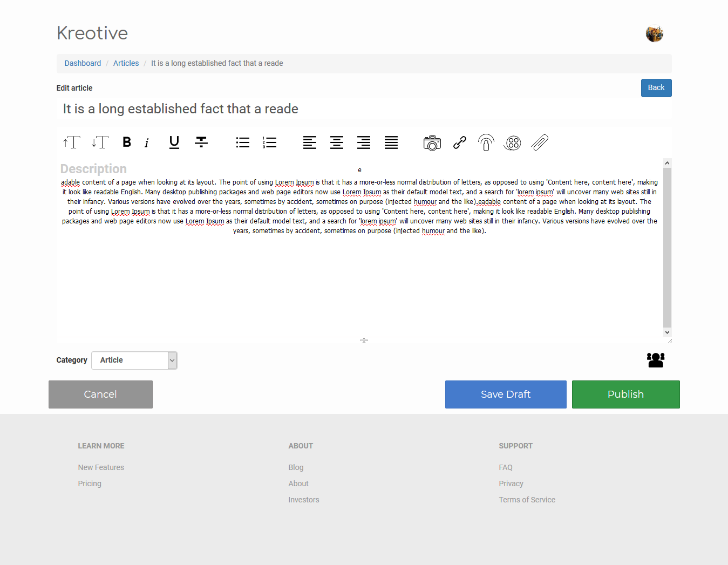728x565 pixels.
Task: Open the user avatar menu
Action: [654, 34]
